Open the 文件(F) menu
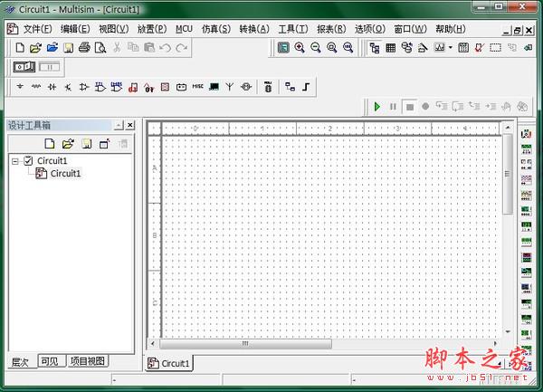This screenshot has height=392, width=543. click(38, 29)
